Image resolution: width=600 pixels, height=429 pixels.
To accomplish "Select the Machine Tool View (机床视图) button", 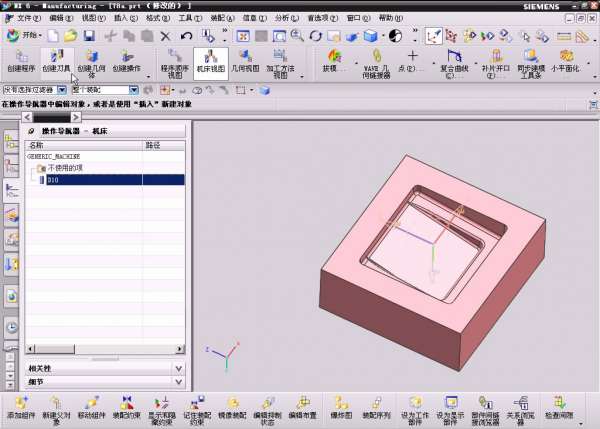I will [210, 64].
